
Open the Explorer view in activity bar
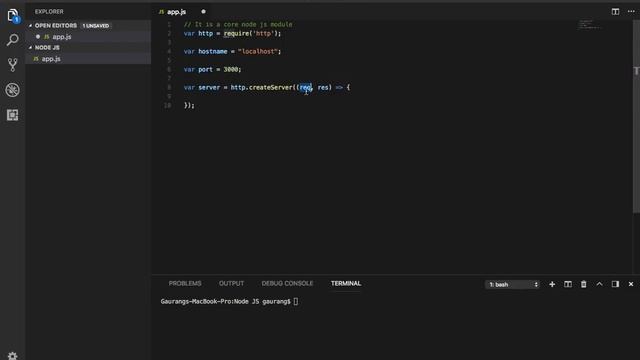click(13, 16)
